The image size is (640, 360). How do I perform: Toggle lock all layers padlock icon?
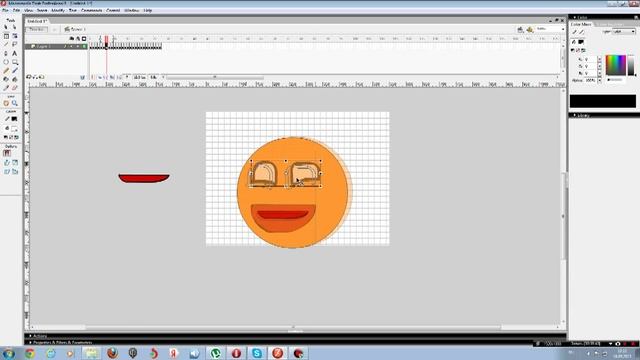coord(78,39)
